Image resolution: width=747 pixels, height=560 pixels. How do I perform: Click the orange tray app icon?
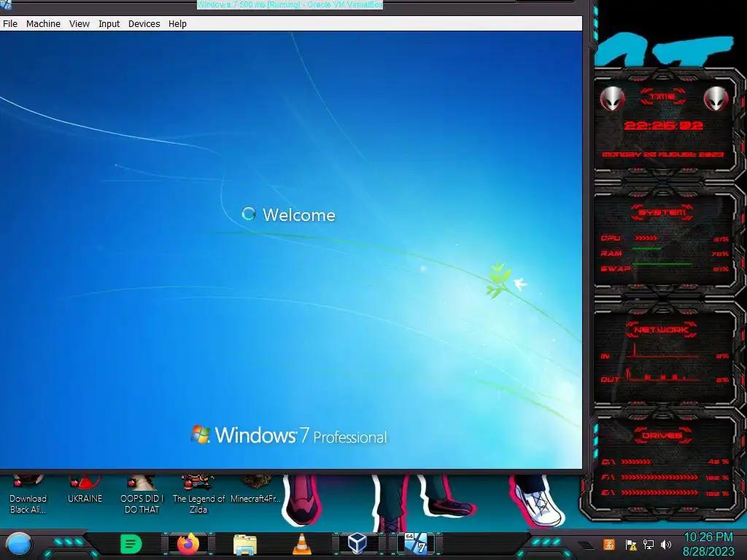tap(609, 544)
